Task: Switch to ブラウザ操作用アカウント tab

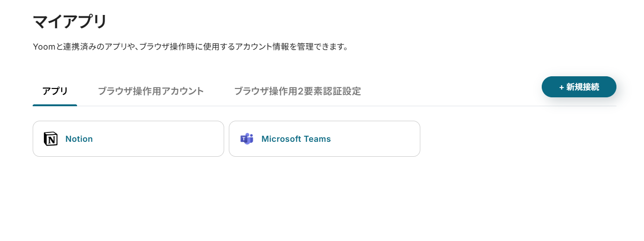Action: [x=151, y=91]
